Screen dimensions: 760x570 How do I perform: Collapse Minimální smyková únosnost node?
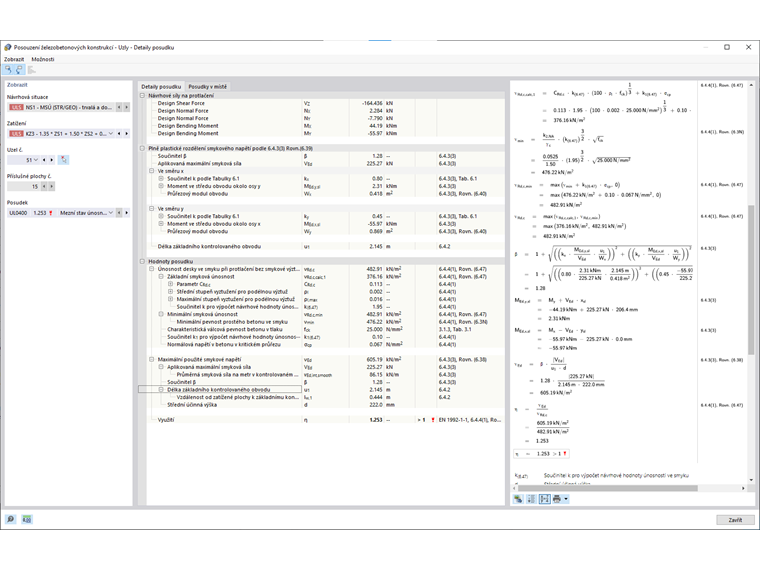tap(161, 314)
